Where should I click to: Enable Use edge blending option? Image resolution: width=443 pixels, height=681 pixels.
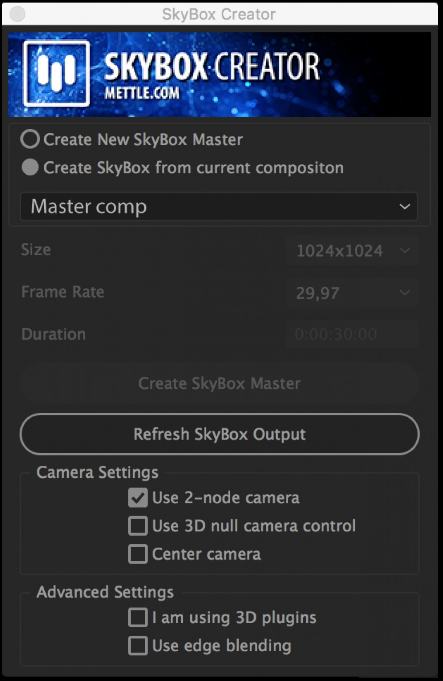pos(138,646)
